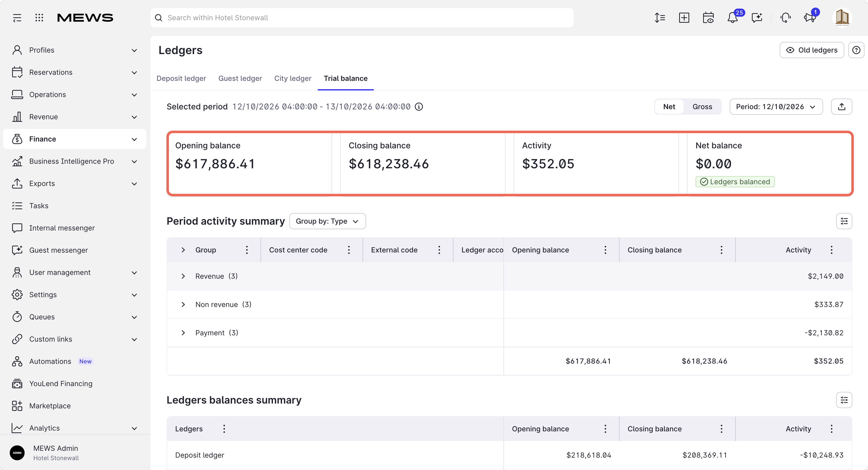Open External code column options menu
868x470 pixels.
(439, 250)
